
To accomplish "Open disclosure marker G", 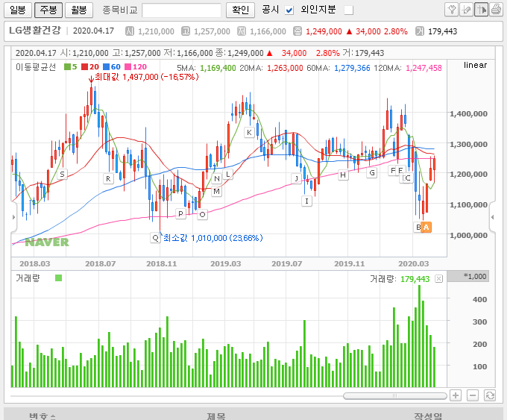I will coord(372,172).
